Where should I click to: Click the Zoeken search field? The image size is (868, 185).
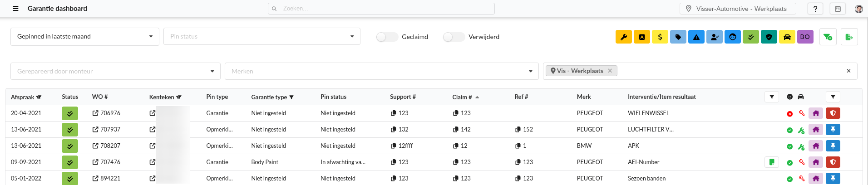[x=381, y=9]
